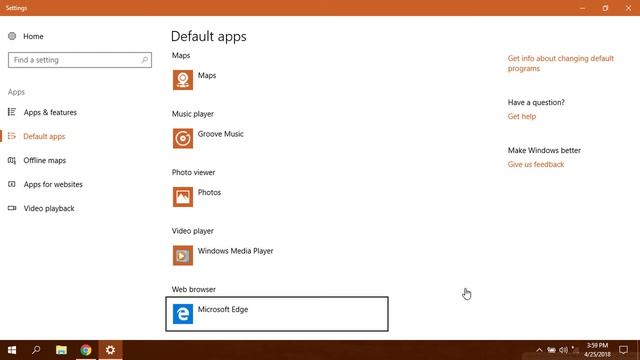Show hidden system tray icons
The image size is (640, 360).
(x=539, y=350)
